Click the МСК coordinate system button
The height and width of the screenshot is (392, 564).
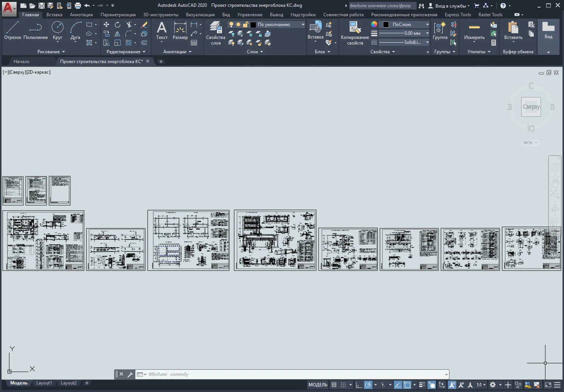pos(530,143)
